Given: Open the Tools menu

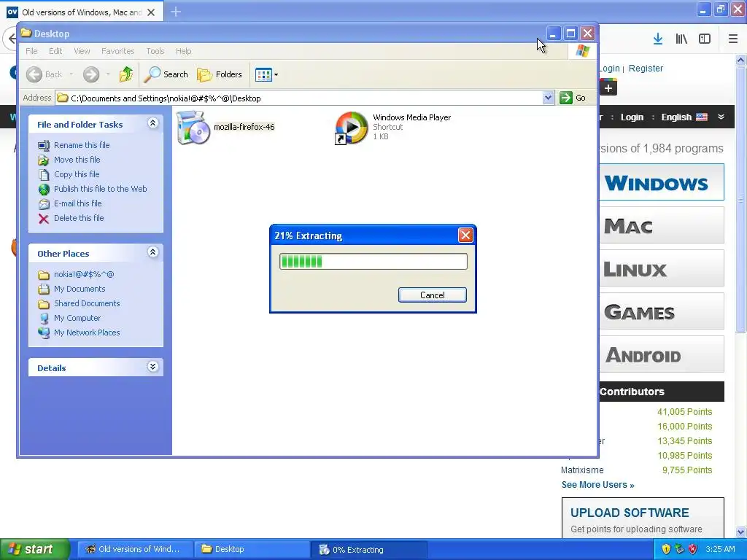Looking at the screenshot, I should coord(155,51).
